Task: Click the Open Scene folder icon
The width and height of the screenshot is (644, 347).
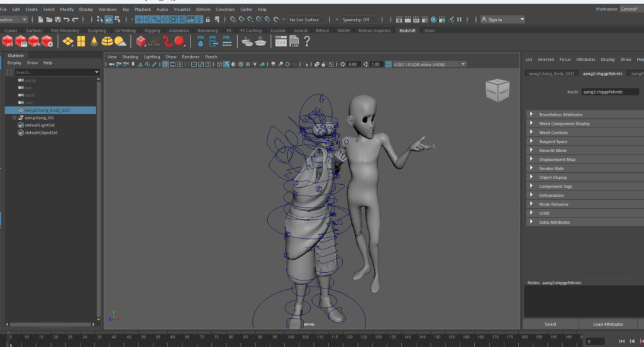Action: pos(49,19)
